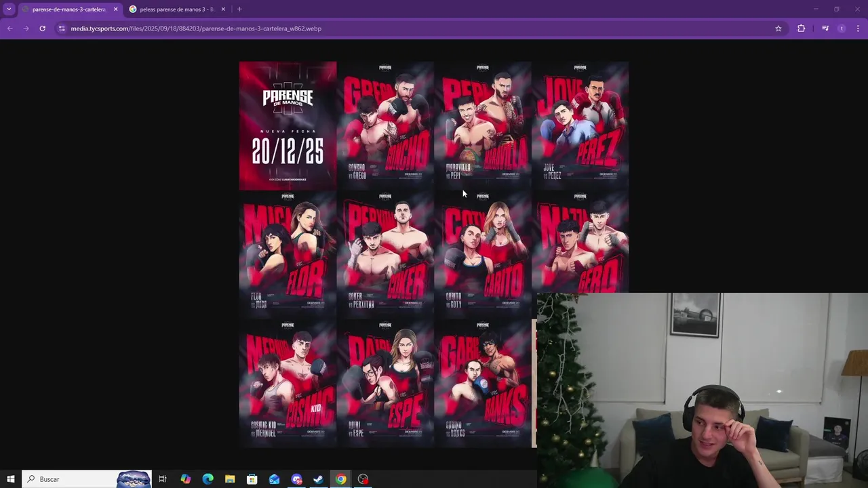Open Steam from the taskbar
This screenshot has width=868, height=488.
pyautogui.click(x=319, y=479)
